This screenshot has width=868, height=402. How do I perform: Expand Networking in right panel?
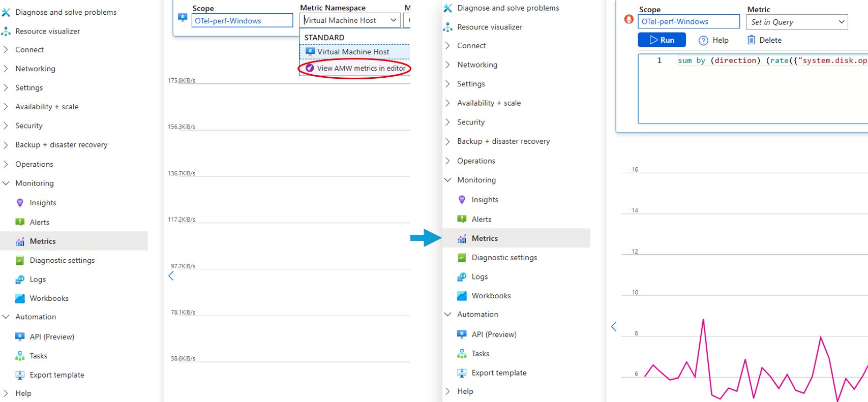coord(447,65)
